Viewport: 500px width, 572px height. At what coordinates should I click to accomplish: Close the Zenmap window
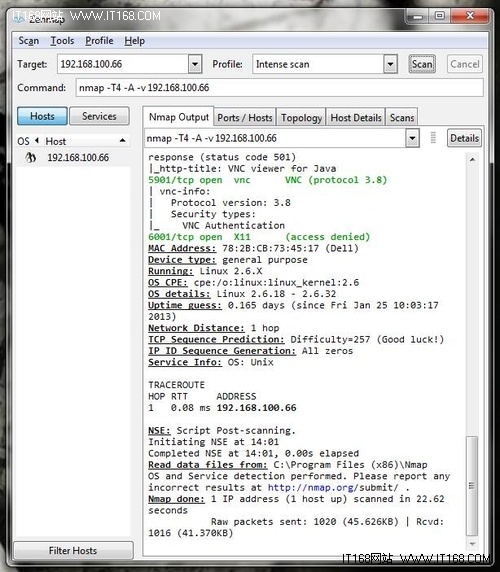pos(470,16)
